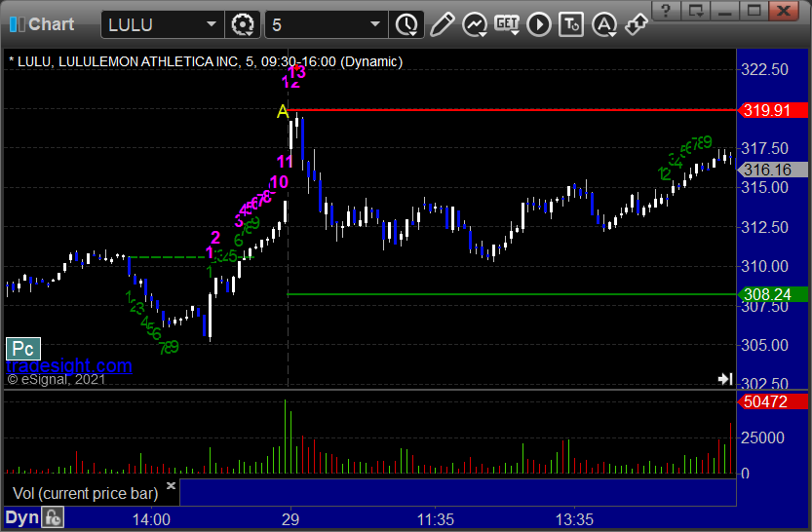
Task: Open symbol settings gear icon
Action: [x=243, y=24]
